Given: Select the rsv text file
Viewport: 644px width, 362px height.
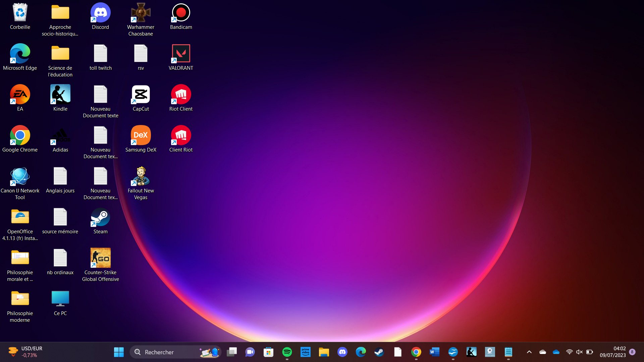Looking at the screenshot, I should coord(141,57).
